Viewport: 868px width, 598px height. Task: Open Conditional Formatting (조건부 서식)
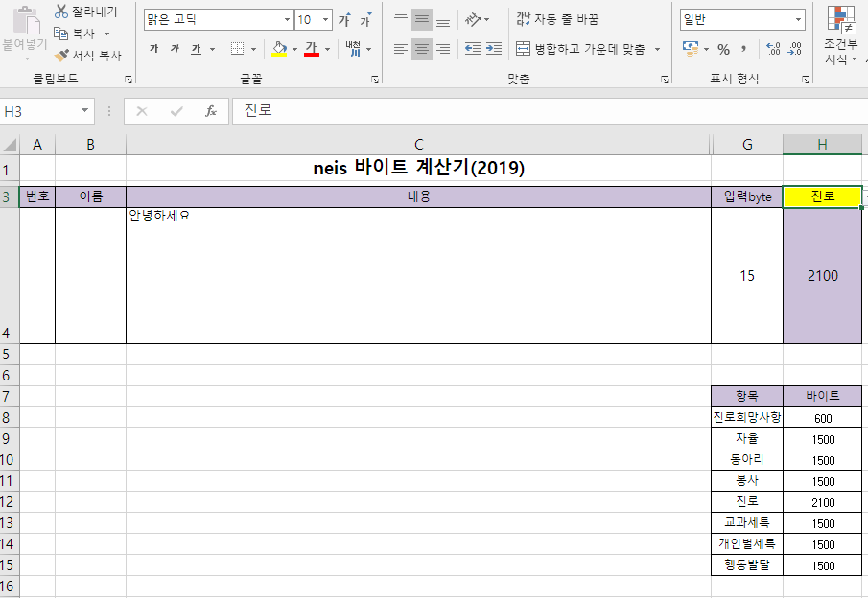841,34
